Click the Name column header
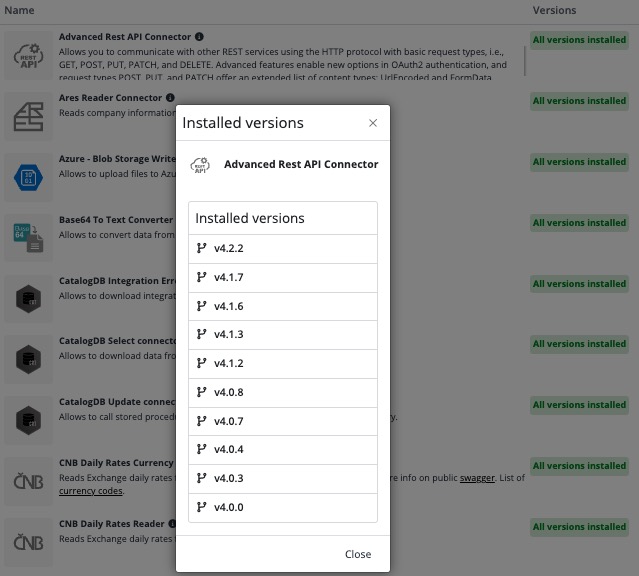This screenshot has width=639, height=576. (19, 11)
